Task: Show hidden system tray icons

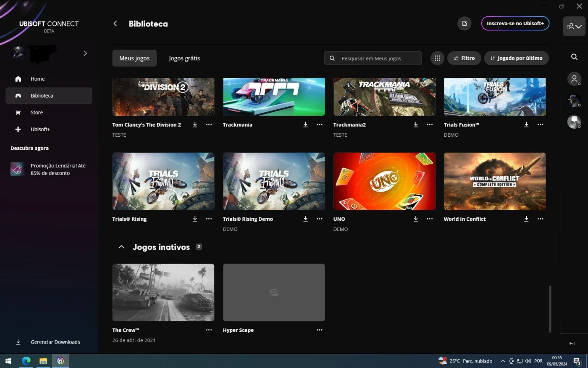Action: (x=502, y=361)
